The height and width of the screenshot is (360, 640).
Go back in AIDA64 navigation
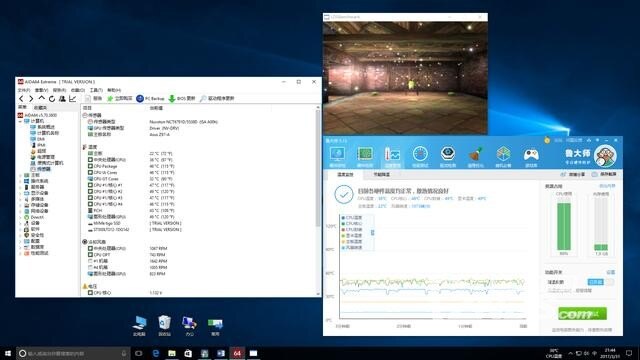tap(21, 98)
